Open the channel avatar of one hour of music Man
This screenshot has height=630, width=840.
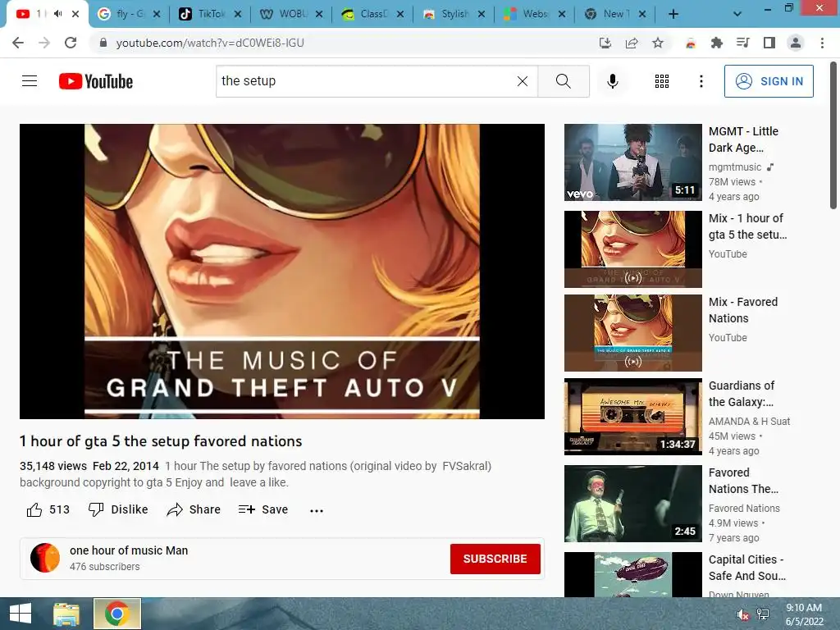(45, 558)
